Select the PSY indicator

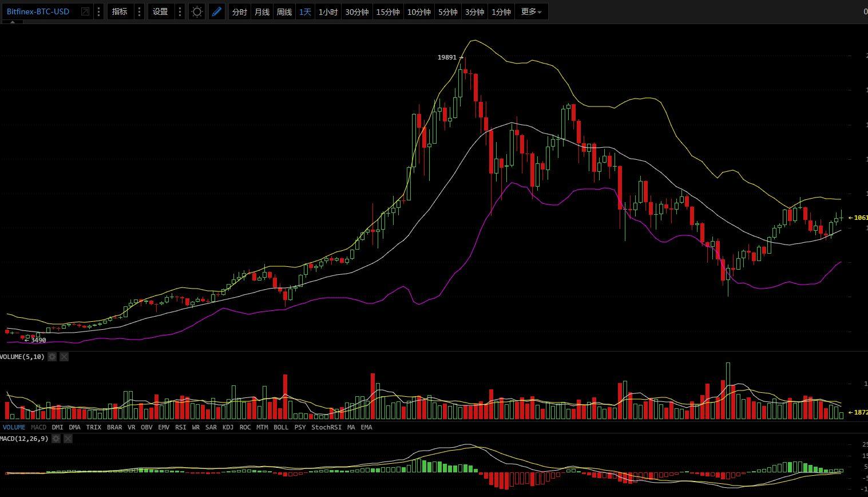[x=300, y=427]
